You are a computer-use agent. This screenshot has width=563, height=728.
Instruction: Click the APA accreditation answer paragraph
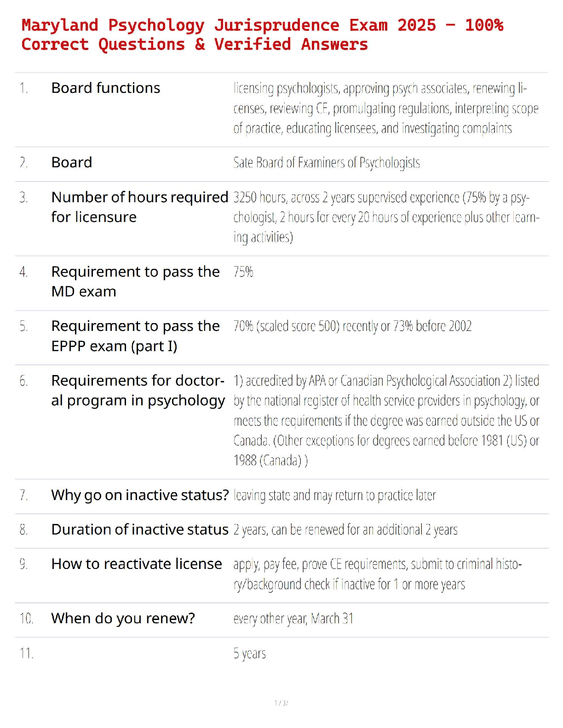[x=386, y=421]
